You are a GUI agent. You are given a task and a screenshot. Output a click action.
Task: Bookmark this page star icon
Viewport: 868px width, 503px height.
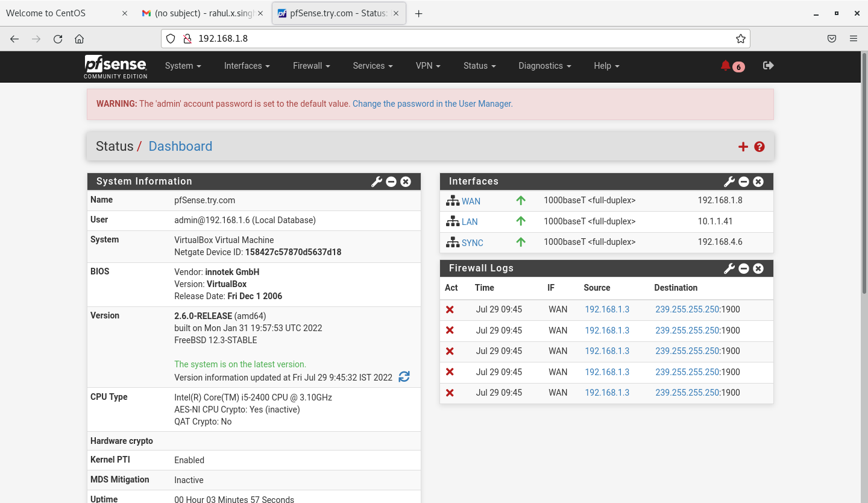tap(741, 39)
